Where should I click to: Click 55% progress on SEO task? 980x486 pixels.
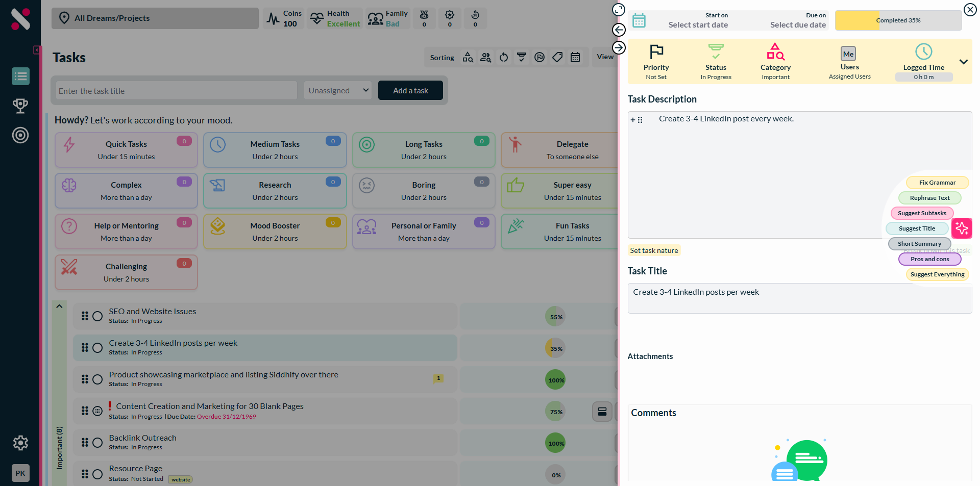[x=555, y=317]
